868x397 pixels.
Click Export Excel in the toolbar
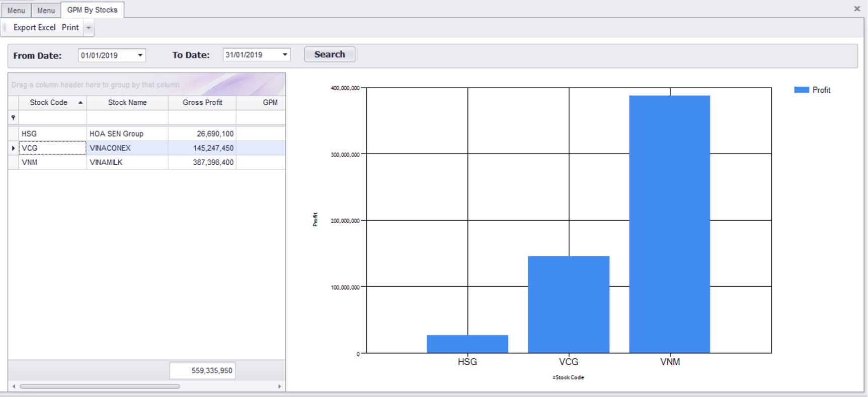tap(34, 28)
